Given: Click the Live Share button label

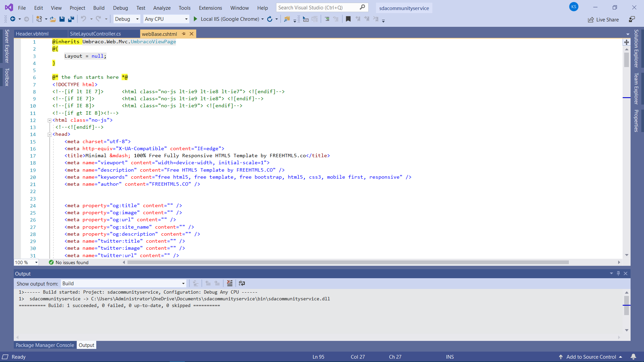Looking at the screenshot, I should tap(607, 20).
